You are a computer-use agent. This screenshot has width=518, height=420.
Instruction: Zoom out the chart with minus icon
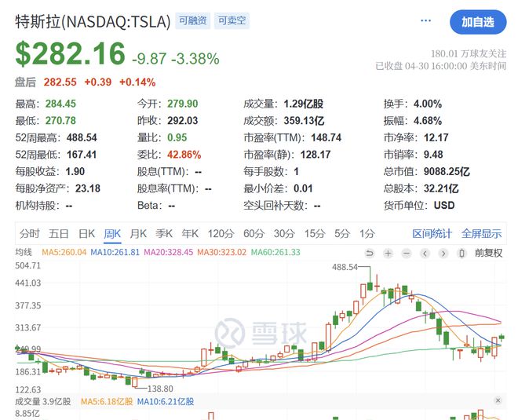click(x=407, y=254)
